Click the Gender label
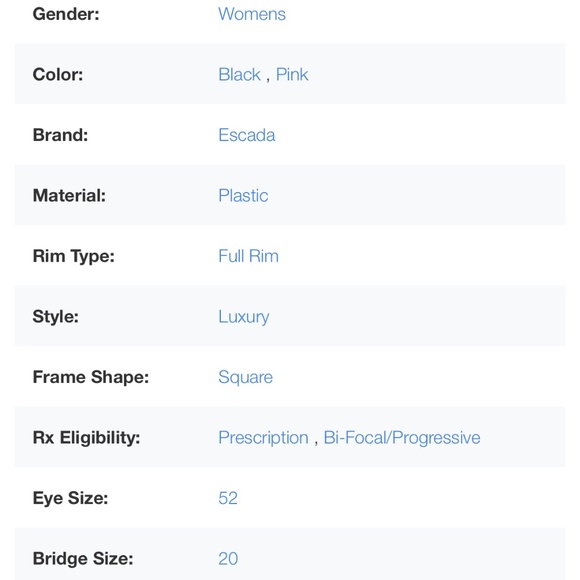The width and height of the screenshot is (580, 580). (66, 14)
